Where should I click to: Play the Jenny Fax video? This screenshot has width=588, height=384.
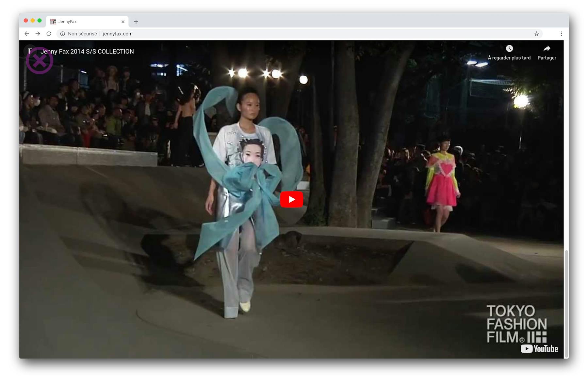click(291, 199)
